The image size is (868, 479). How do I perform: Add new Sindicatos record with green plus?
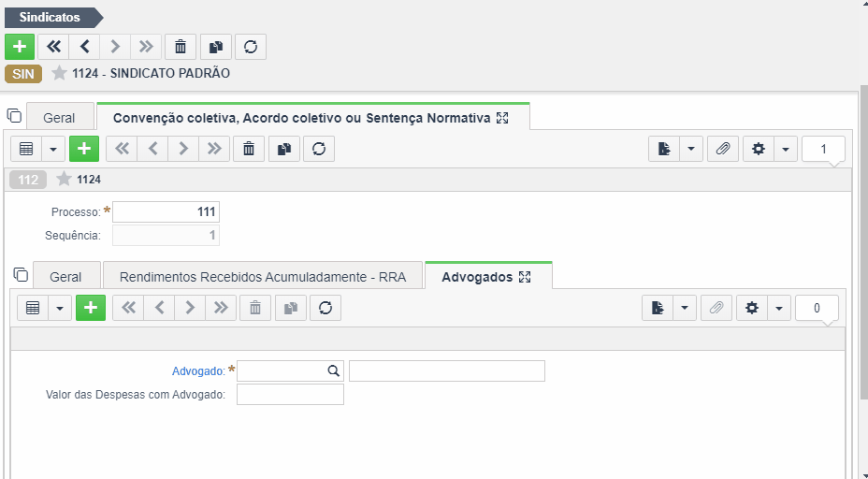coord(20,47)
